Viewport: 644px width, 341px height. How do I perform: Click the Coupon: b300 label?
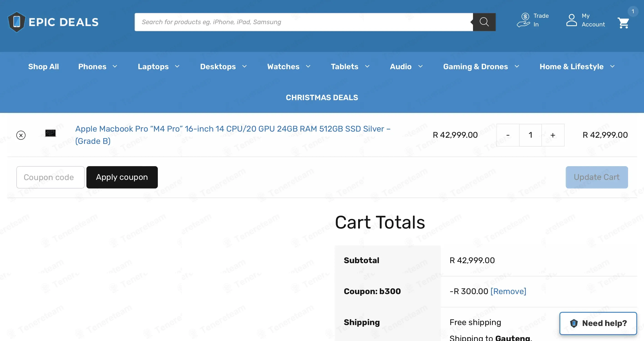coord(372,291)
